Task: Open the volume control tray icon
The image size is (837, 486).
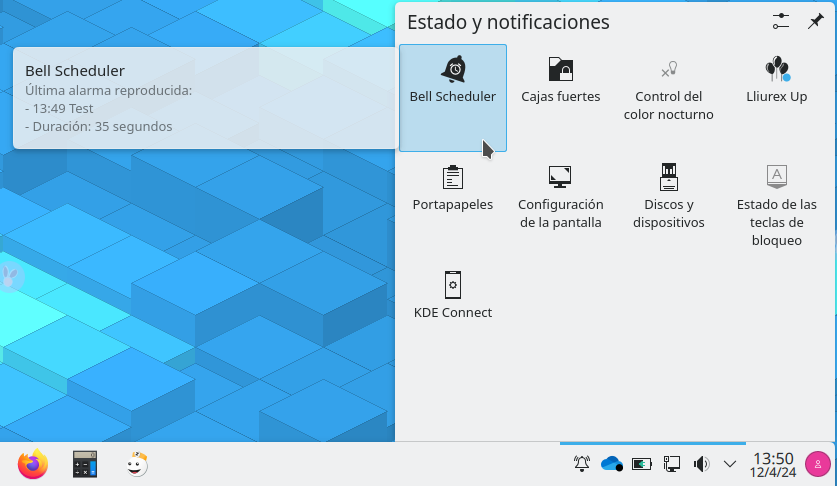Action: click(x=701, y=464)
